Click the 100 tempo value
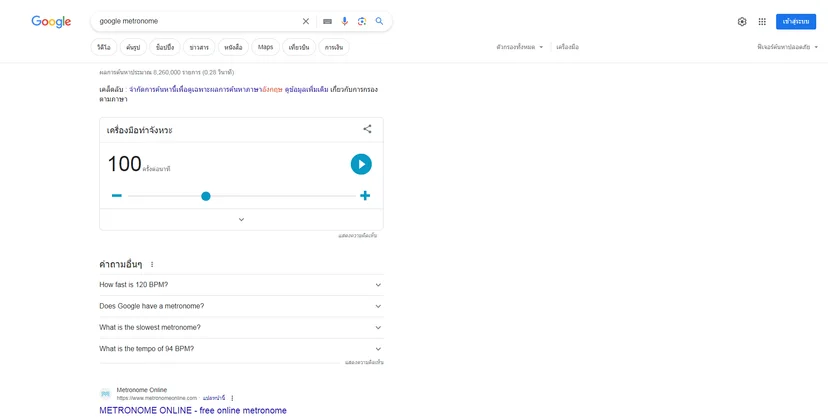The width and height of the screenshot is (828, 419). [124, 164]
